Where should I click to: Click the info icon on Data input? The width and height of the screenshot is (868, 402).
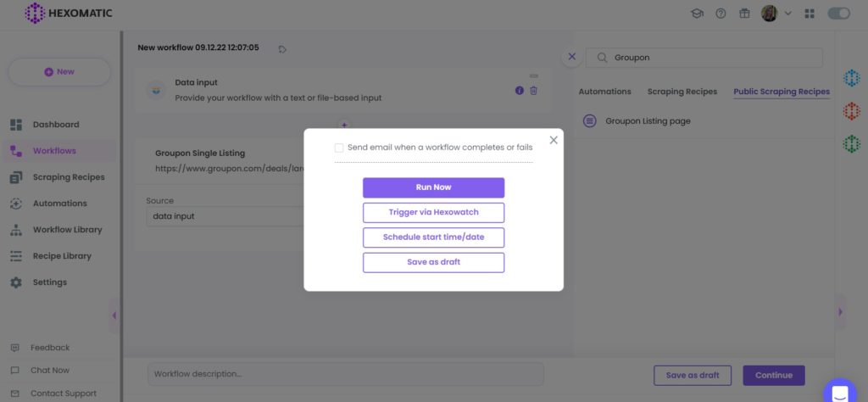[520, 90]
